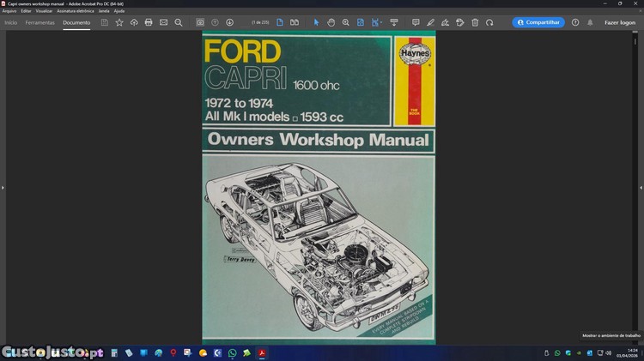Click the print icon in the toolbar

(149, 22)
